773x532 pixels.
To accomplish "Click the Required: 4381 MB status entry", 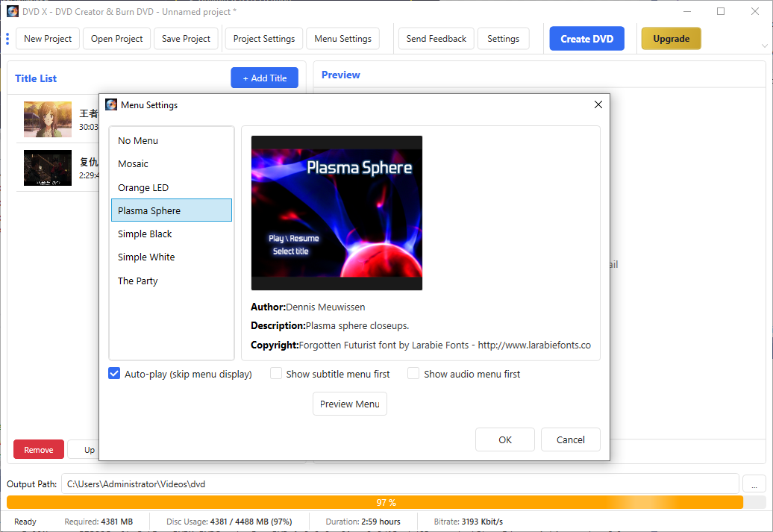I will tap(98, 521).
